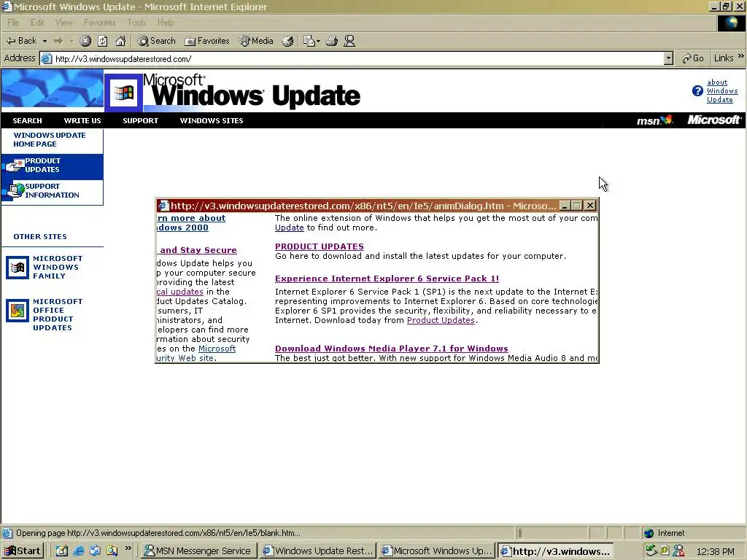Open the View menu

64,23
